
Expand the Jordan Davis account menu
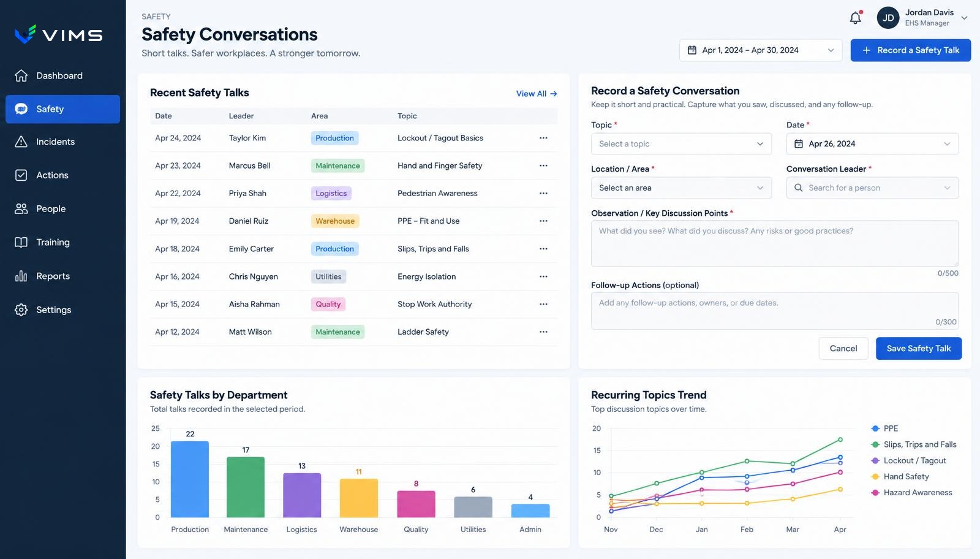pos(964,18)
